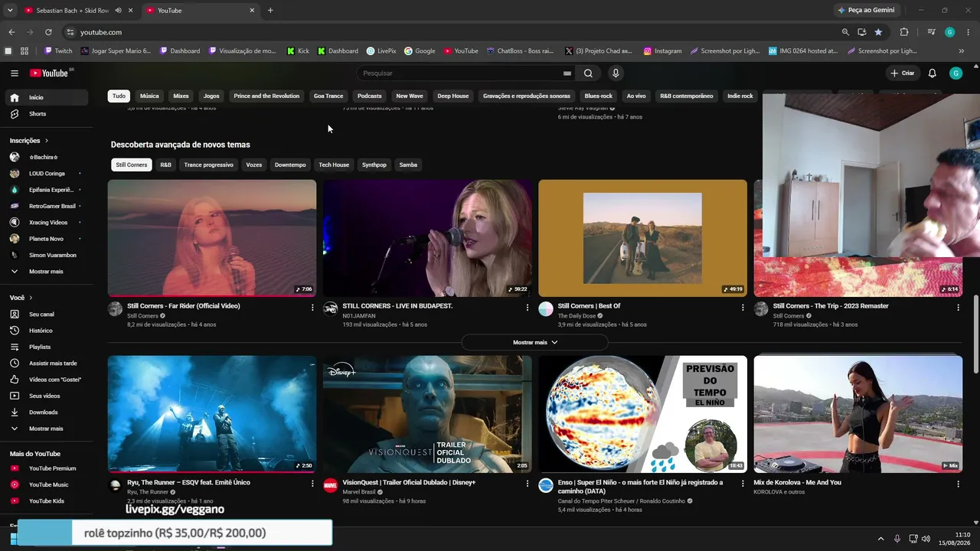Switch to the Samba topic chip

(408, 165)
